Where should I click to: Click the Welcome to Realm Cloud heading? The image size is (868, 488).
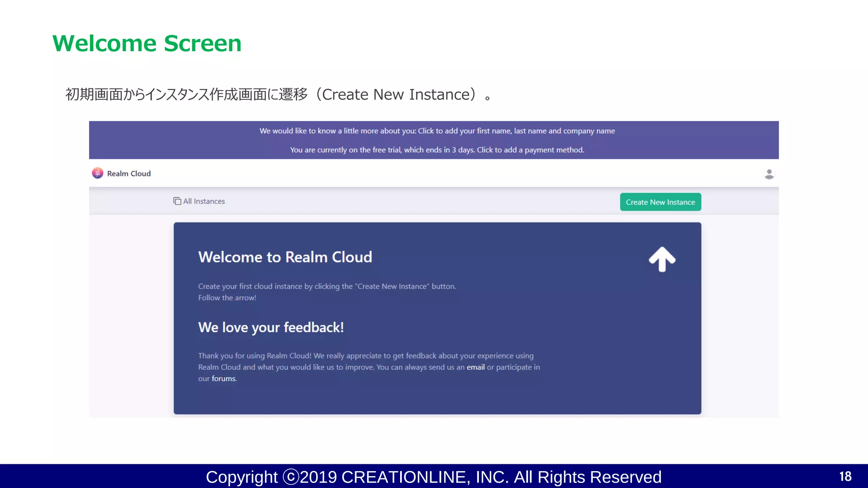pos(285,257)
